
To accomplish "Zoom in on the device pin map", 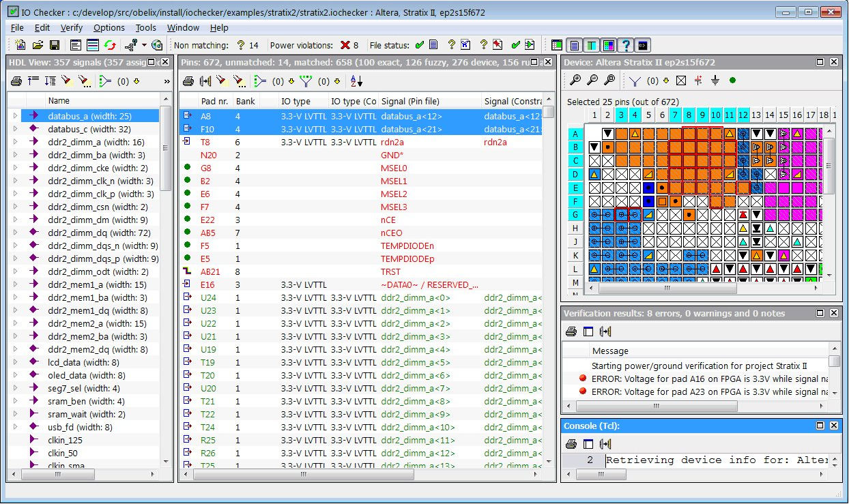I will (575, 80).
